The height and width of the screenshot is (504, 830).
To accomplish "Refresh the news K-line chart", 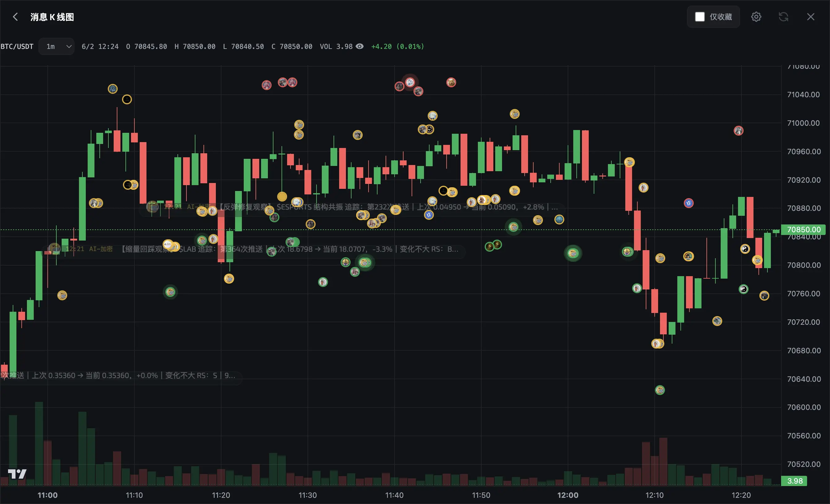I will tap(783, 17).
